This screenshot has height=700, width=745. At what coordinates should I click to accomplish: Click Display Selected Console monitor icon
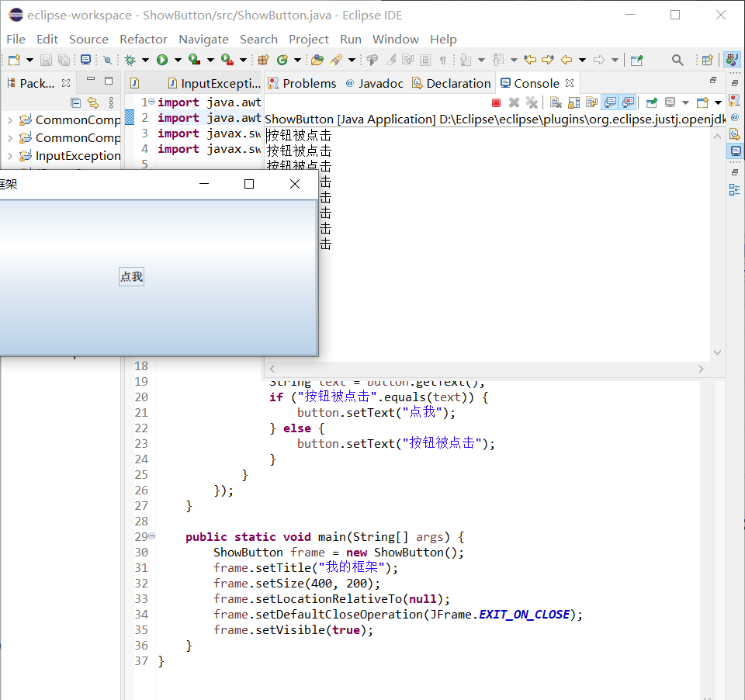[x=670, y=102]
